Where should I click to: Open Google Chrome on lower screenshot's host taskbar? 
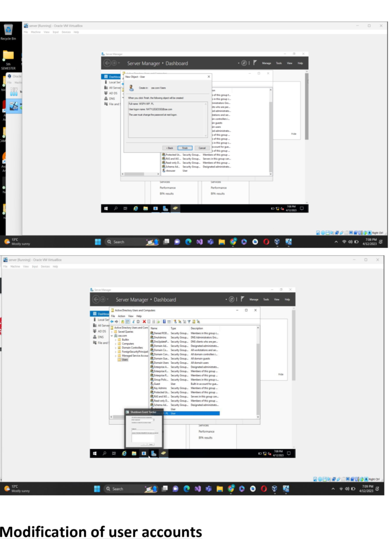pos(231,489)
